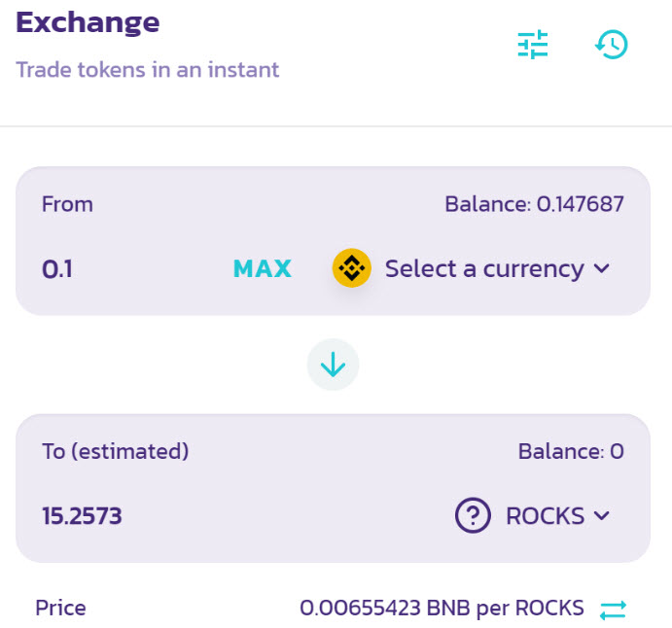672x628 pixels.
Task: Open the Select a currency dropdown
Action: [484, 268]
